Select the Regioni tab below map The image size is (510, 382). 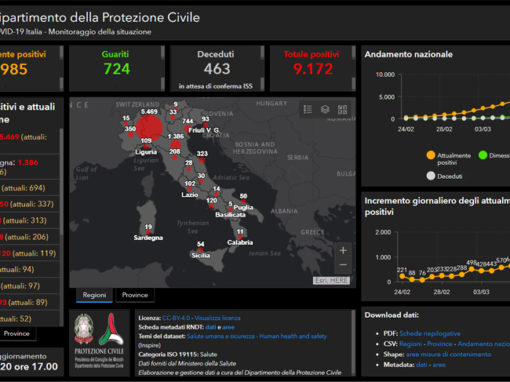click(94, 295)
